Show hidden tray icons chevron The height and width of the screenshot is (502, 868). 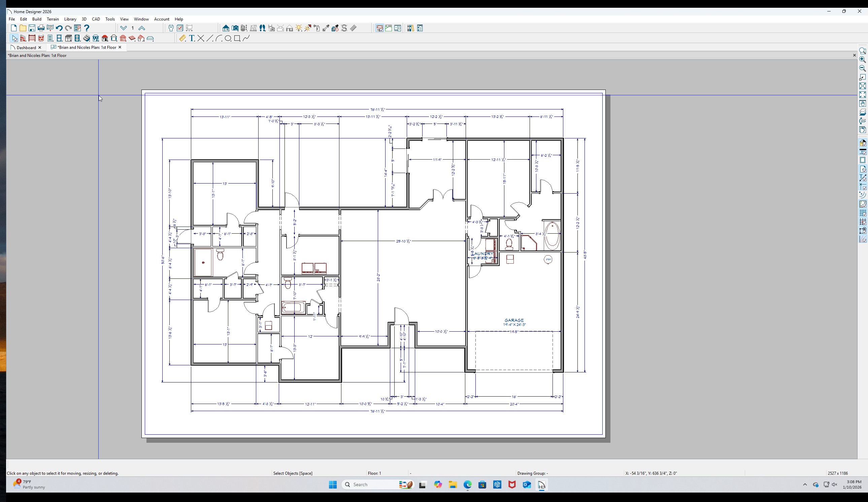pos(805,484)
